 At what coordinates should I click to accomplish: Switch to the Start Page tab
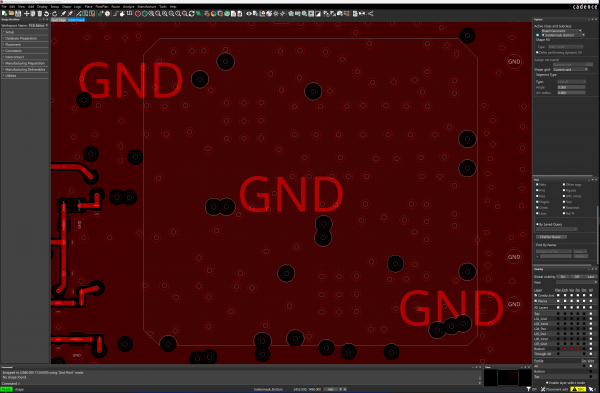[59, 20]
